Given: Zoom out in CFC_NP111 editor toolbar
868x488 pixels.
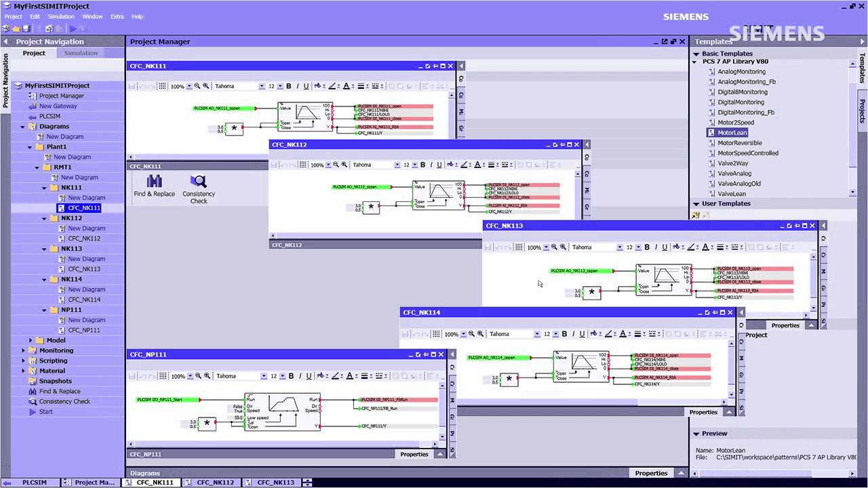Looking at the screenshot, I should point(199,375).
